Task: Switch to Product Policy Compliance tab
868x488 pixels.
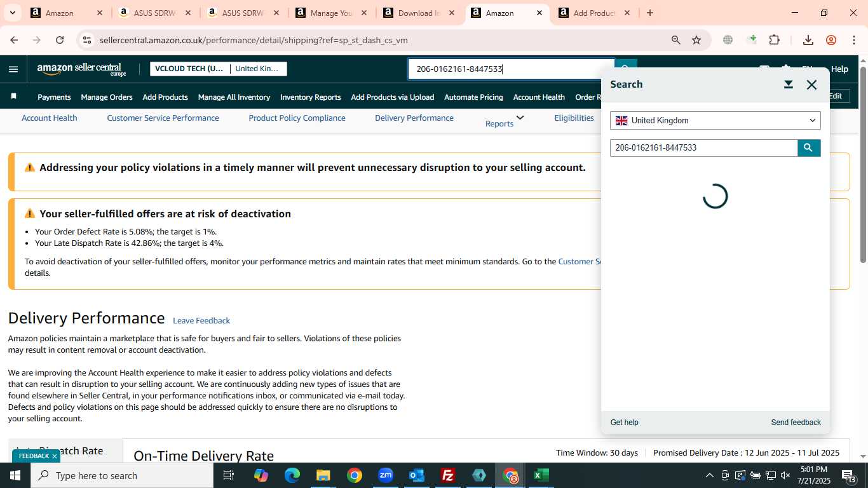Action: (x=297, y=118)
